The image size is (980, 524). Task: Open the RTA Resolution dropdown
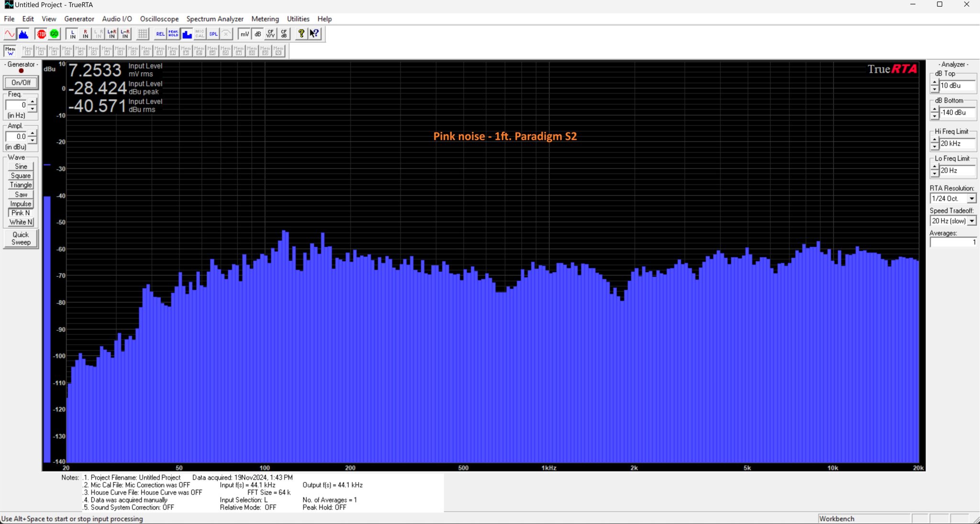coord(971,198)
